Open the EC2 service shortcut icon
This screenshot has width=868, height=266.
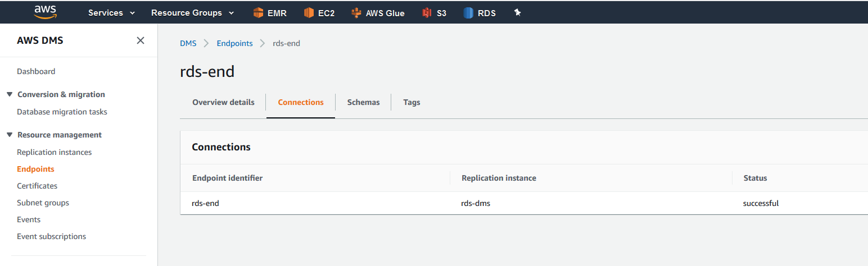coord(309,13)
